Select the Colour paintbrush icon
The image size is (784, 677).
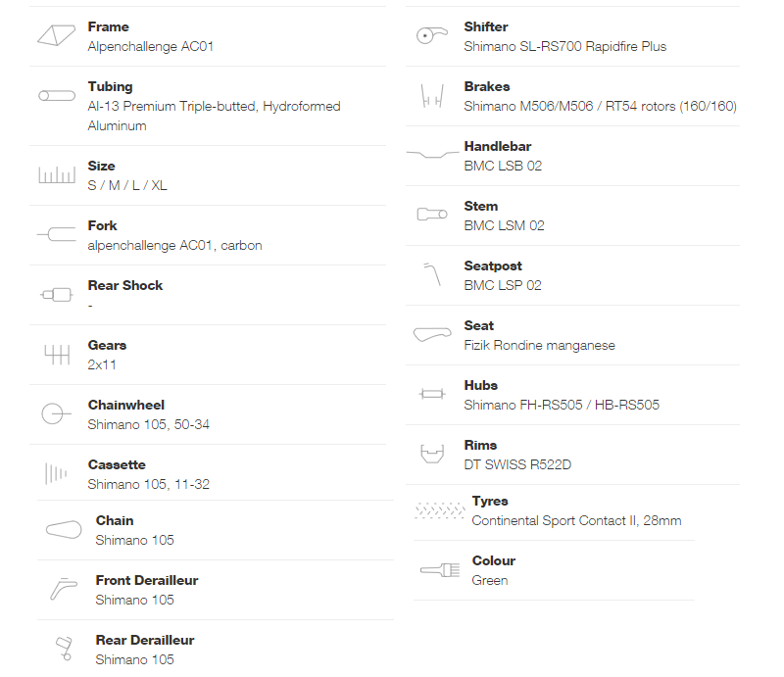click(x=440, y=570)
